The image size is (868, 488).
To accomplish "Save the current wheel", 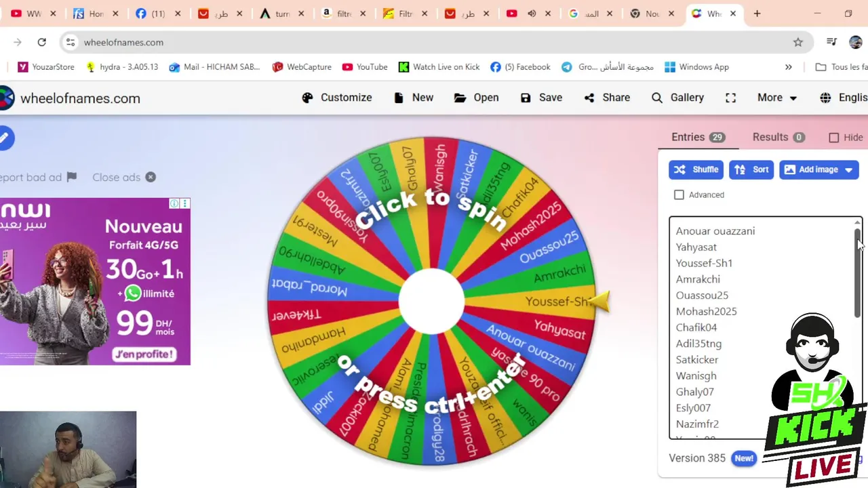I will (x=541, y=98).
